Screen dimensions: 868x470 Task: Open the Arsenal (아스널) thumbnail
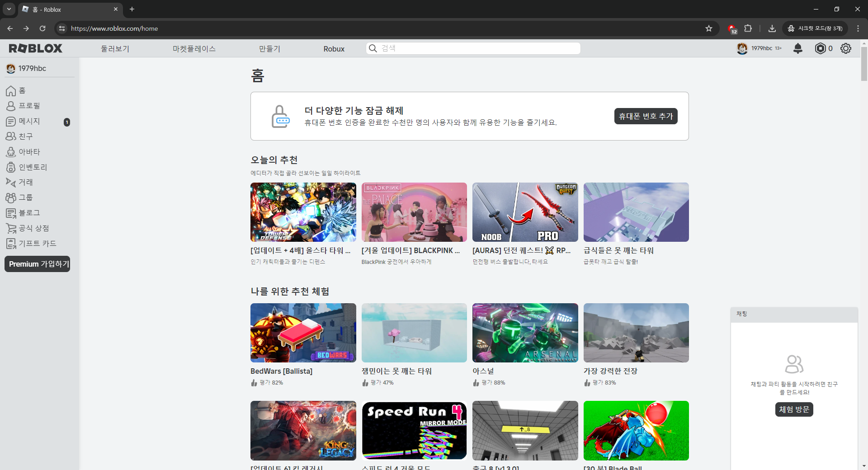(x=525, y=333)
